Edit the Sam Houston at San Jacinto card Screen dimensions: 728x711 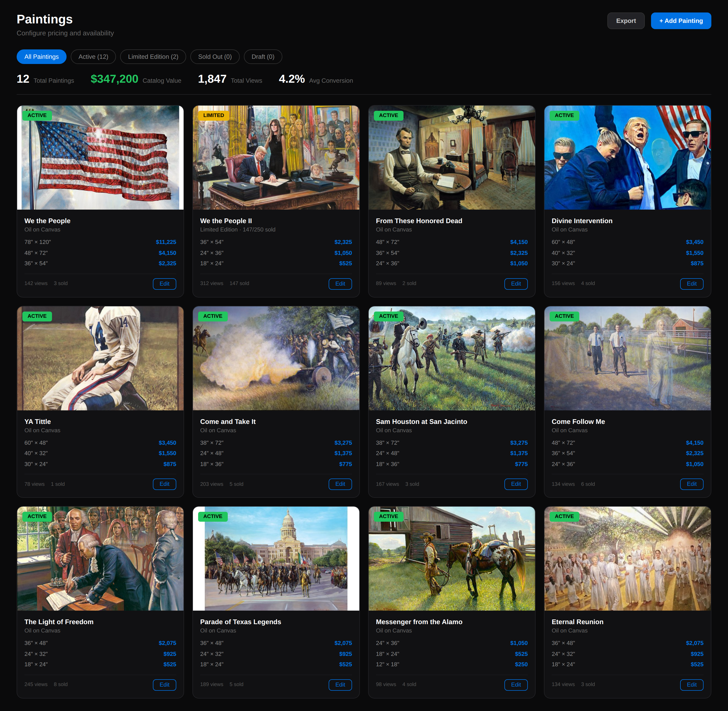[516, 484]
